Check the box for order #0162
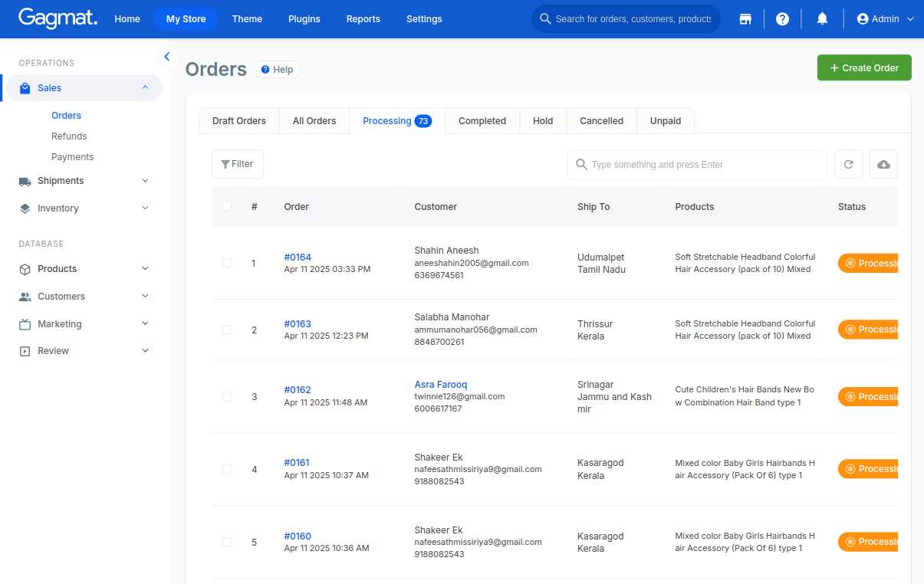 [226, 396]
